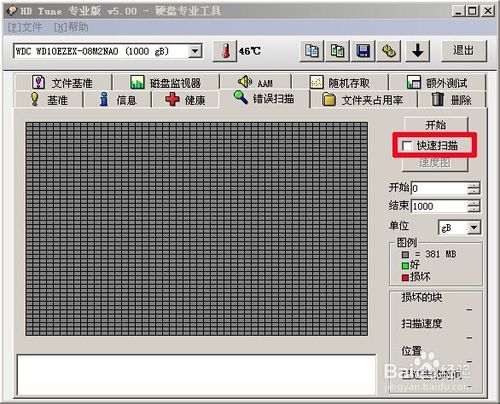The image size is (500, 404).
Task: Select the 错误扫描 error scan tab
Action: pos(264,98)
